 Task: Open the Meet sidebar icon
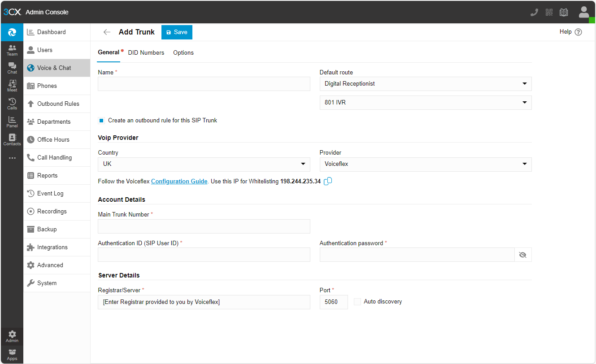12,86
